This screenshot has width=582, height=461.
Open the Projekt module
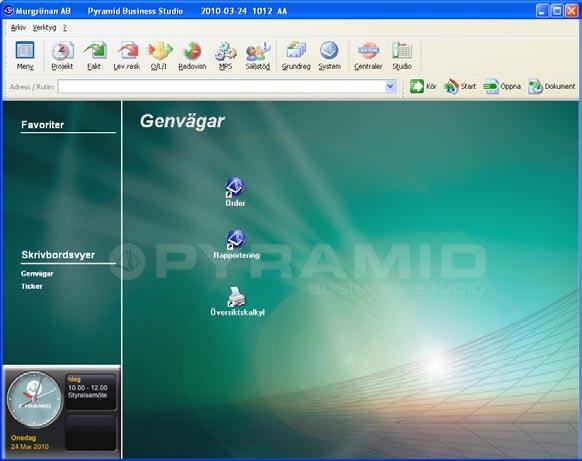[x=62, y=56]
